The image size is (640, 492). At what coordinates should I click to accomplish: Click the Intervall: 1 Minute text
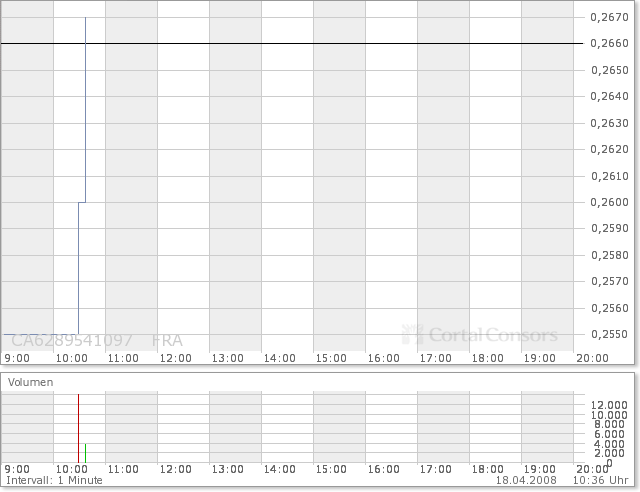point(46,481)
